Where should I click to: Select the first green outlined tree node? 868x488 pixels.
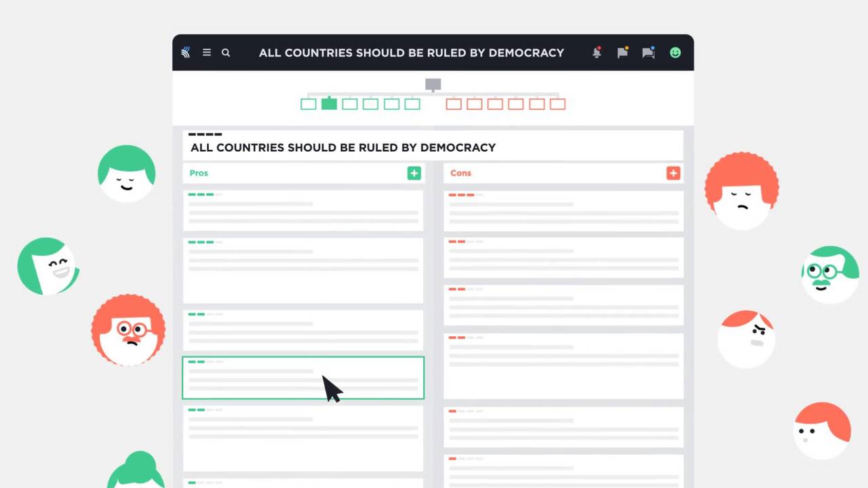(309, 104)
